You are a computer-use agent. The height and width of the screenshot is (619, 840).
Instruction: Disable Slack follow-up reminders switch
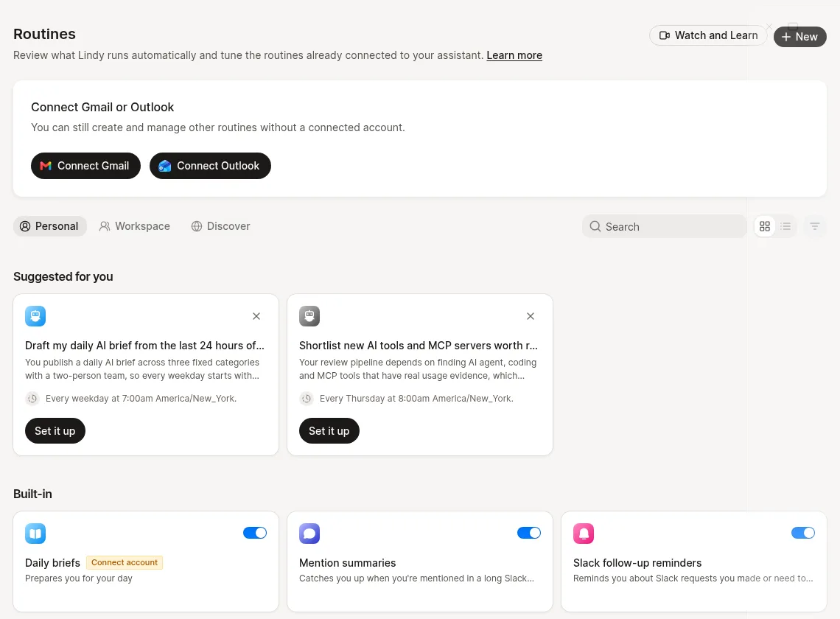tap(803, 533)
